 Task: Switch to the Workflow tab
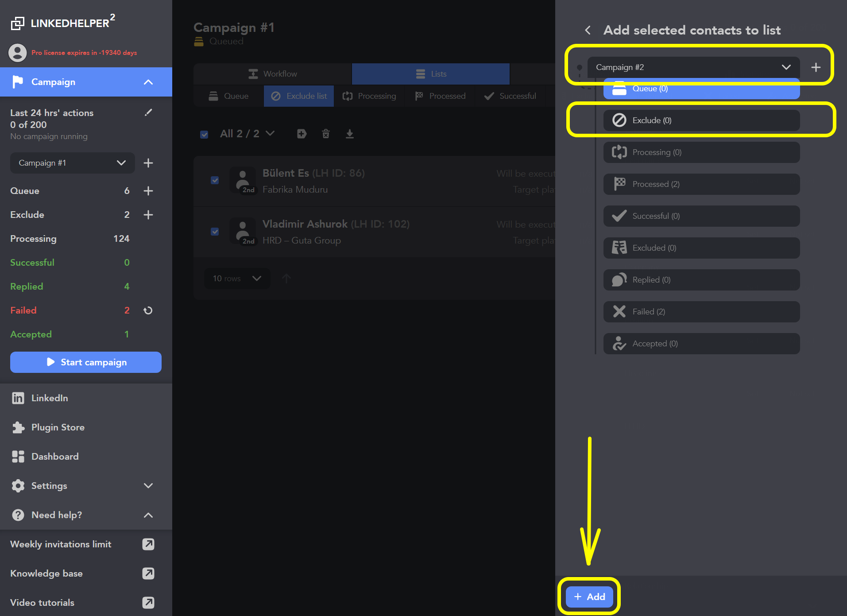pyautogui.click(x=273, y=74)
